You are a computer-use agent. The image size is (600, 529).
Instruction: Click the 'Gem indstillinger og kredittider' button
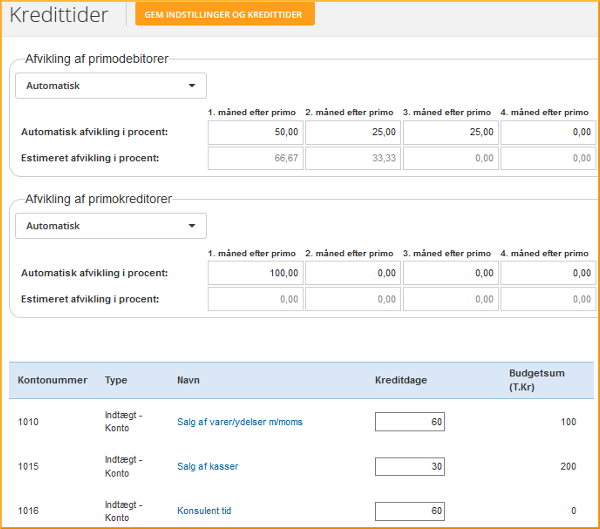pyautogui.click(x=225, y=13)
